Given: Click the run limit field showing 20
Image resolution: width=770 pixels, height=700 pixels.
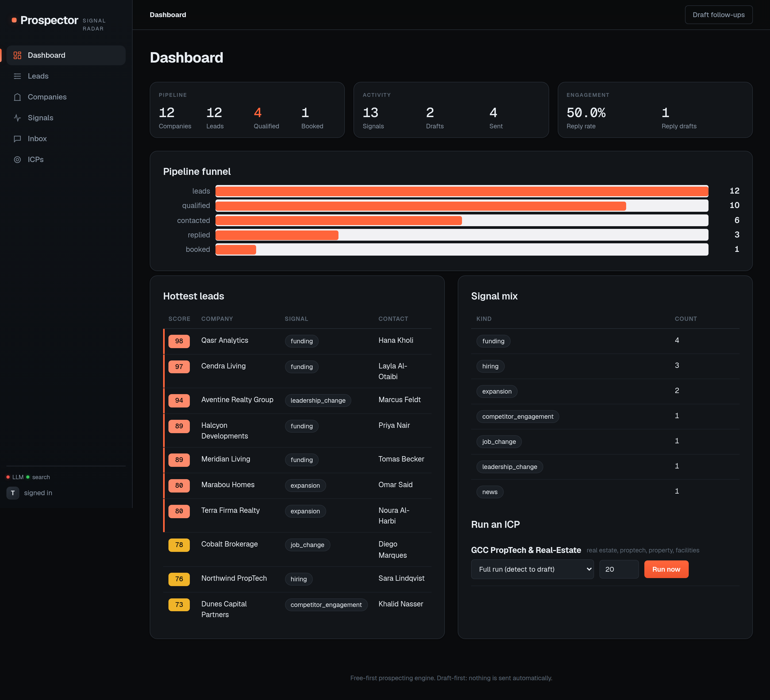Looking at the screenshot, I should pyautogui.click(x=619, y=570).
